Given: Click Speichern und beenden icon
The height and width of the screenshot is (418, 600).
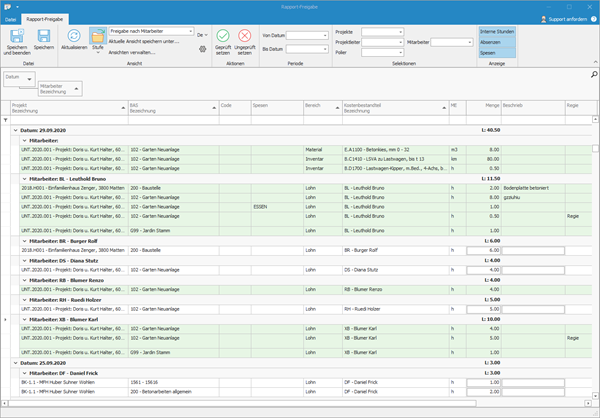Looking at the screenshot, I should (17, 36).
